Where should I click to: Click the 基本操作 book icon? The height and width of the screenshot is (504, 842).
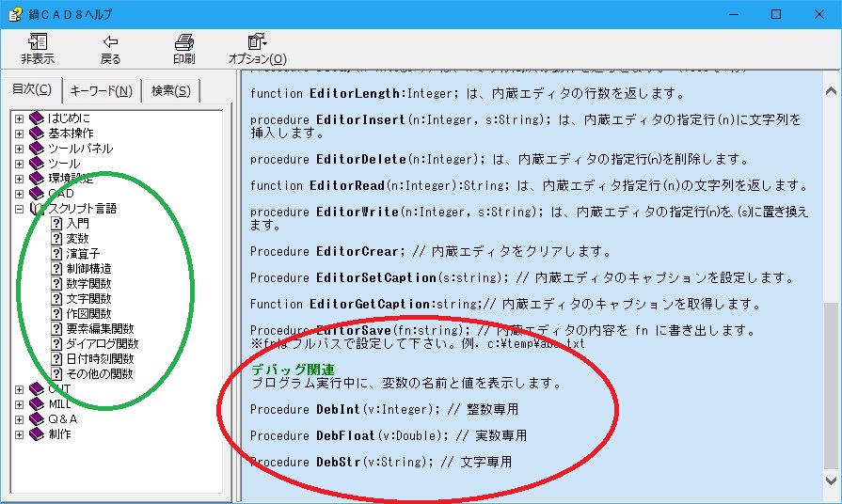[37, 134]
